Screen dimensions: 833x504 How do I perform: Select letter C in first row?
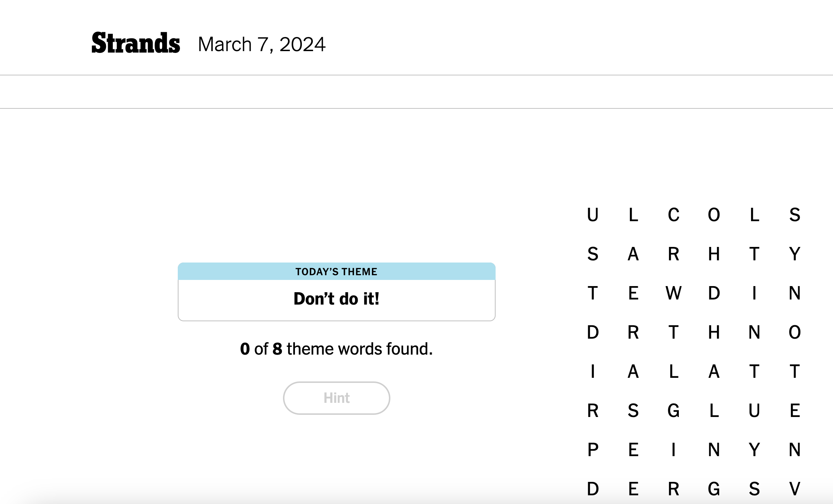pyautogui.click(x=674, y=215)
